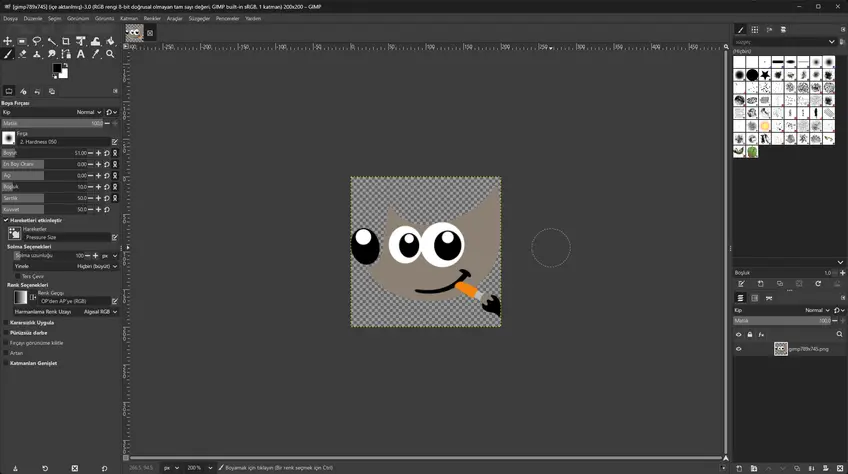The image size is (848, 474).
Task: Select the Free Select lasso tool
Action: coord(37,41)
